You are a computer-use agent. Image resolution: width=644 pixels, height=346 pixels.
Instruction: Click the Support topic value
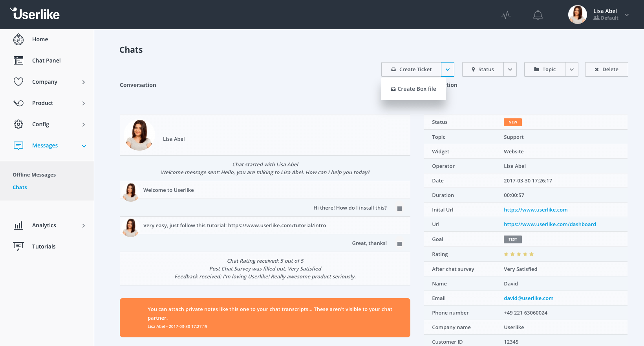(514, 137)
